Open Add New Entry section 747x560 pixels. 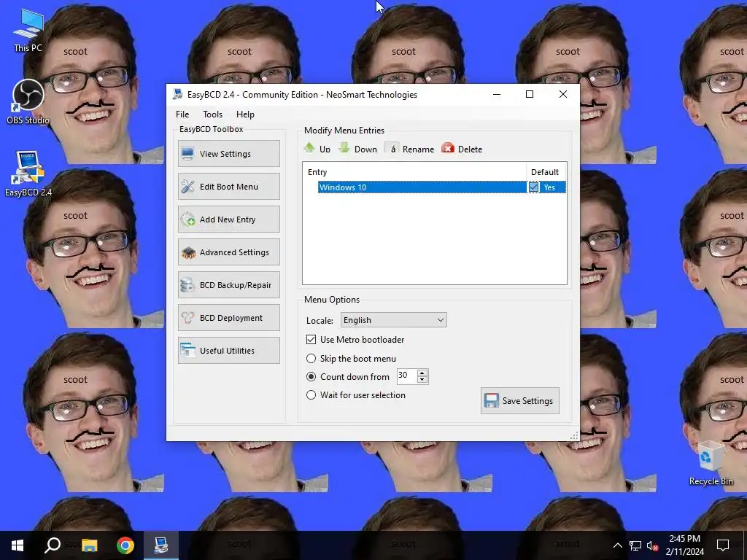click(228, 219)
